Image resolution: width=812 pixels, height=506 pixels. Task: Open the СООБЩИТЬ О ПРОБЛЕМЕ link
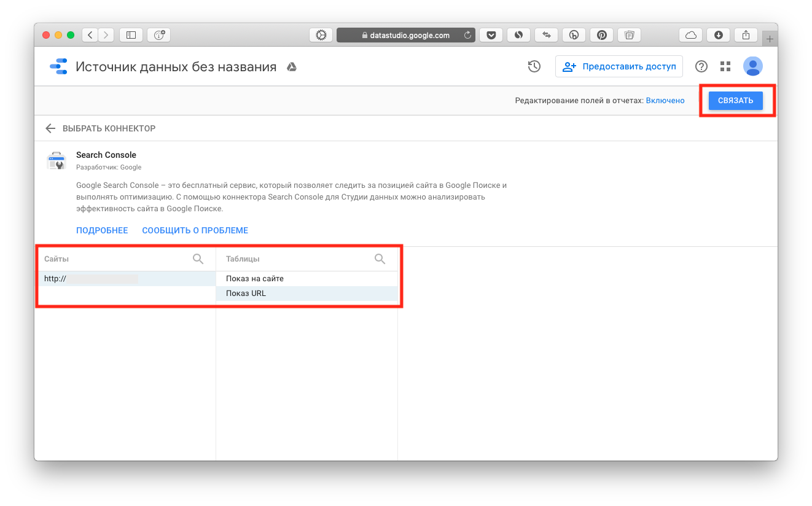195,230
